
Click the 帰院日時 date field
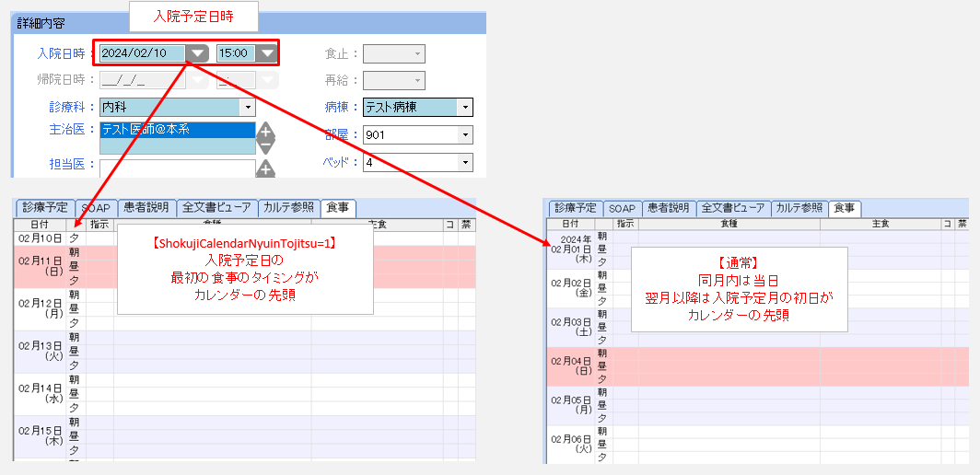(143, 80)
